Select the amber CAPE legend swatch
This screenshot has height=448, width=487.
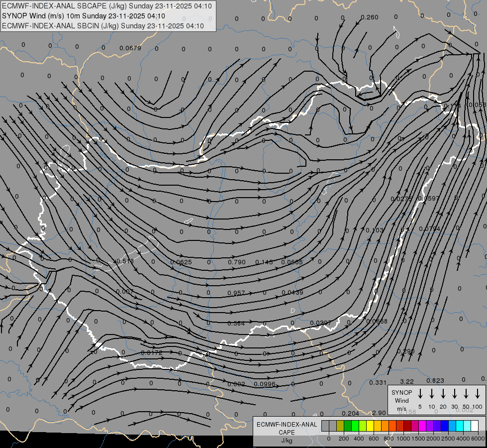(x=378, y=426)
